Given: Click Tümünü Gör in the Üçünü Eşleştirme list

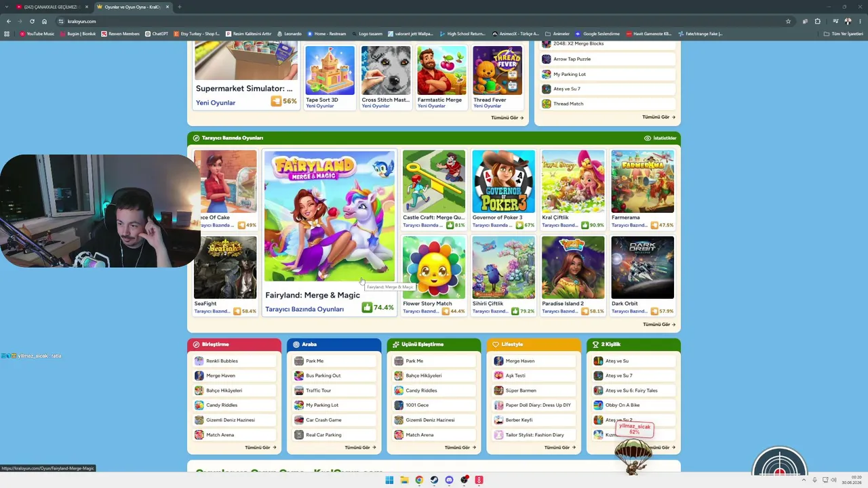Looking at the screenshot, I should [x=460, y=447].
